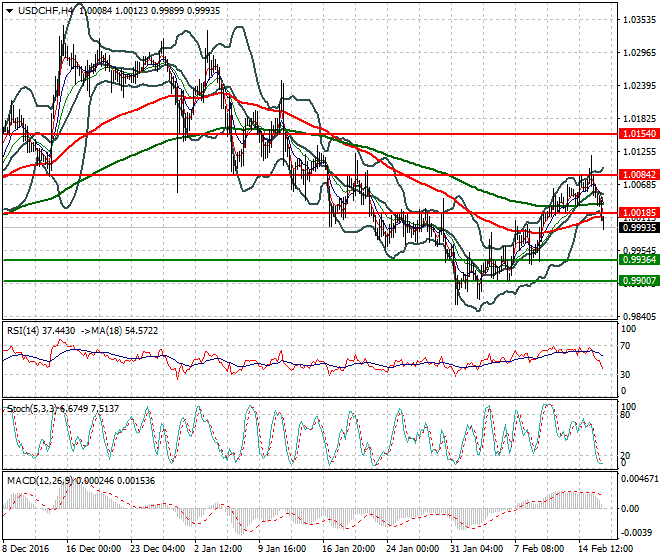Click the 0.004671 MACD scale value

pos(639,479)
